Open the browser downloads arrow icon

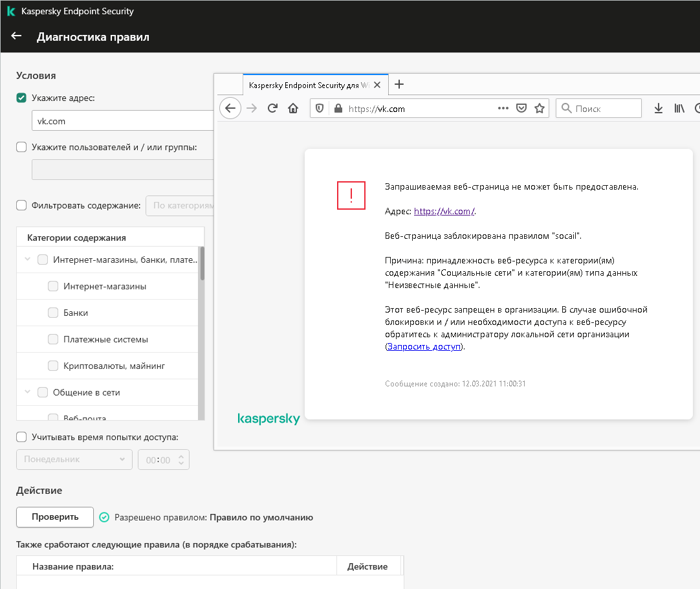point(658,109)
